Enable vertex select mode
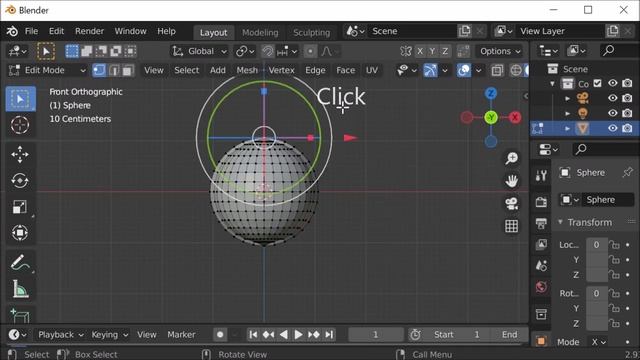640x360 pixels. pos(99,70)
